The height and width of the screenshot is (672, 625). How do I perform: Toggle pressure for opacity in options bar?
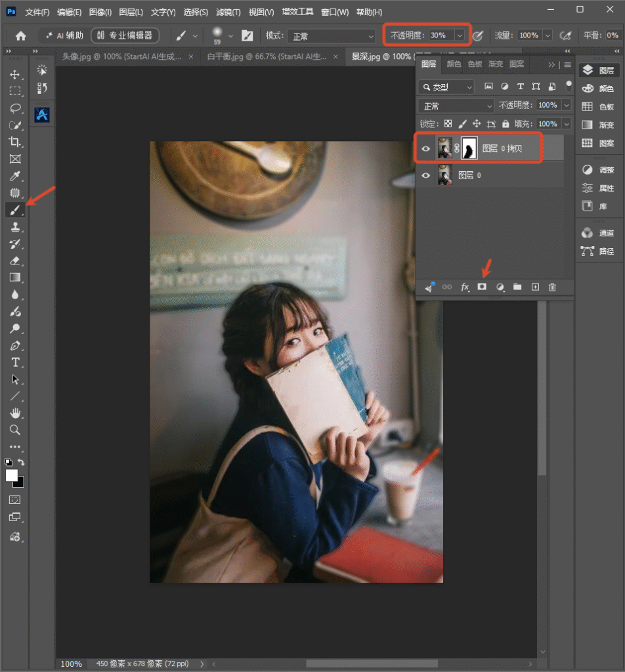[x=477, y=35]
